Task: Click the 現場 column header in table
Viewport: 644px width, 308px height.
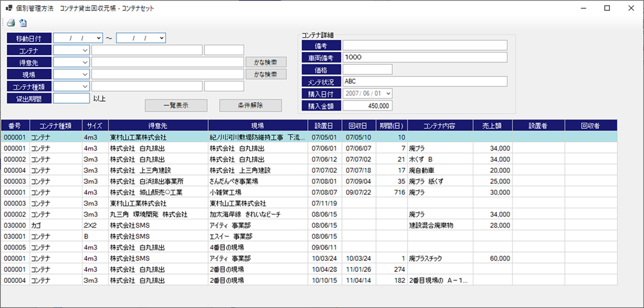Action: click(258, 126)
